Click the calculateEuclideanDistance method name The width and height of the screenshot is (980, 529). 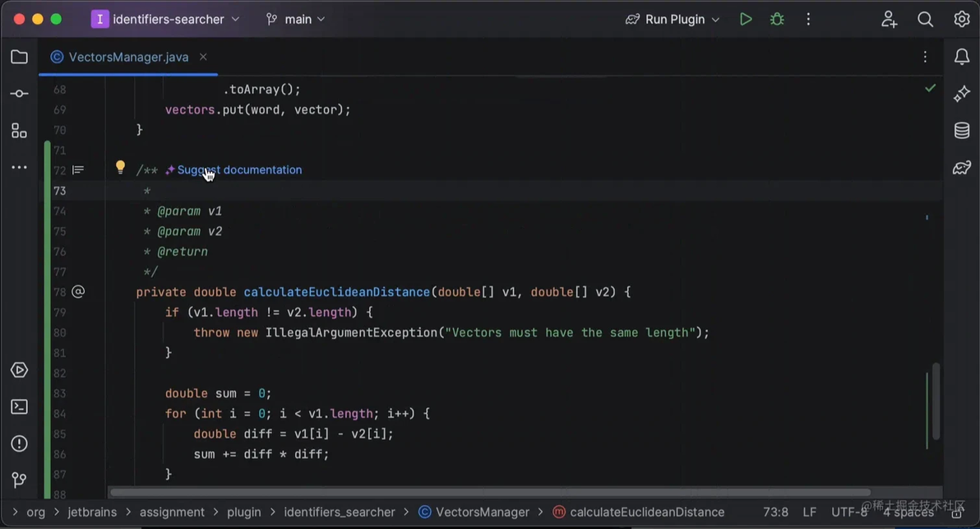coord(337,292)
